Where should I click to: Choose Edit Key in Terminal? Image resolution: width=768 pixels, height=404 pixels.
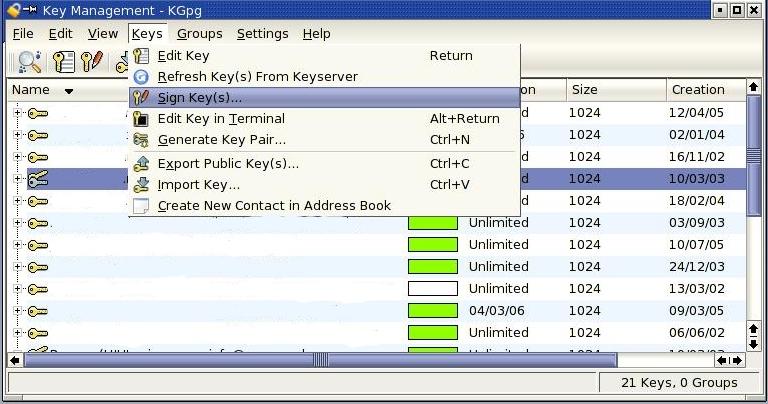(x=324, y=119)
